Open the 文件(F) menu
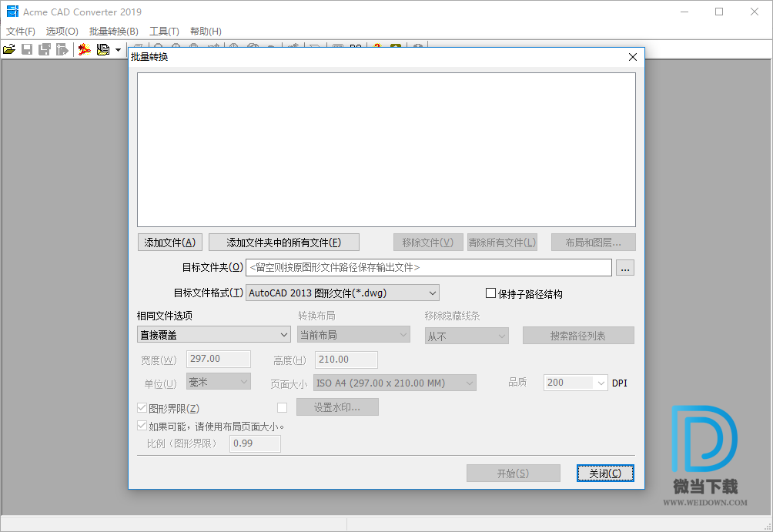Image resolution: width=773 pixels, height=532 pixels. click(21, 31)
